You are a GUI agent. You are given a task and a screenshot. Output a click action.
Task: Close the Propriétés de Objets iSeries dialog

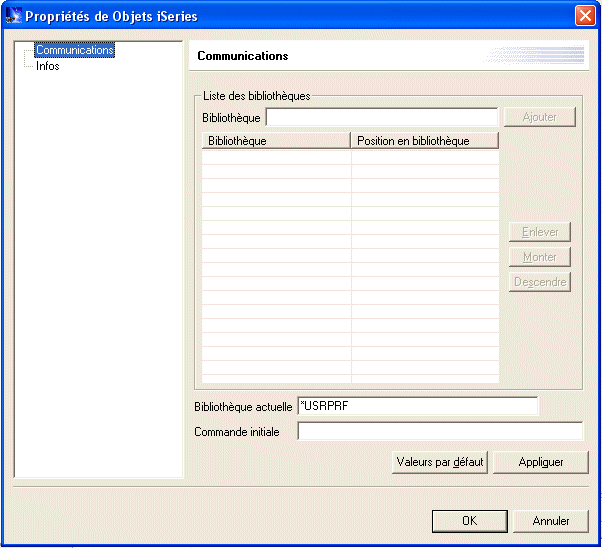tap(585, 16)
